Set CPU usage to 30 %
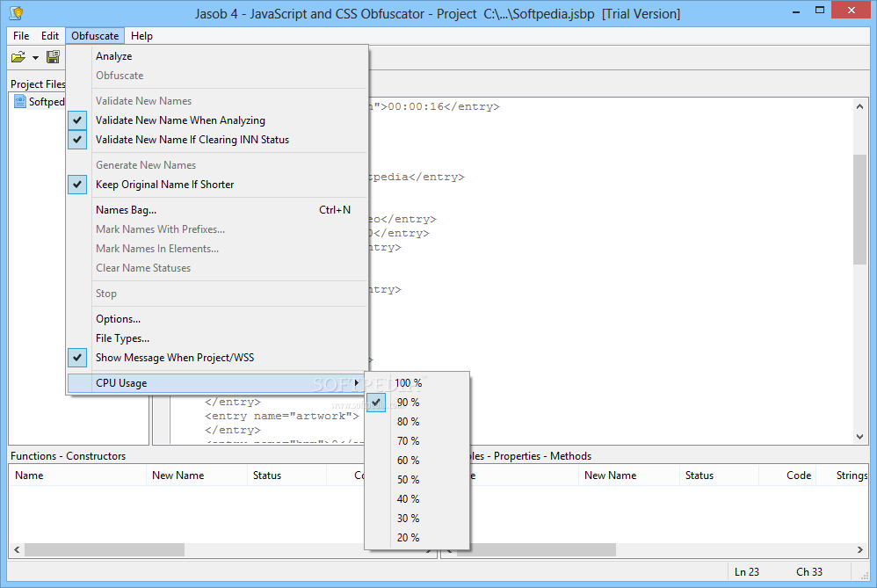877x588 pixels. tap(417, 518)
